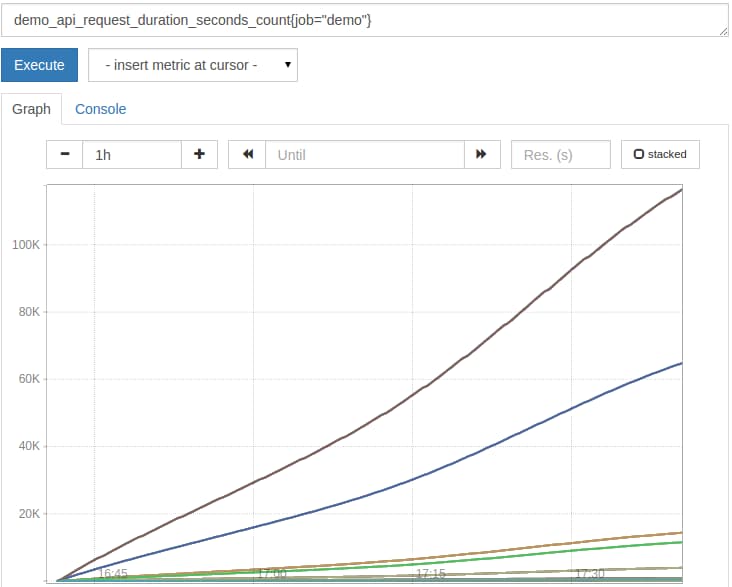This screenshot has height=587, width=732.
Task: Focus the Until time input field
Action: pos(365,154)
